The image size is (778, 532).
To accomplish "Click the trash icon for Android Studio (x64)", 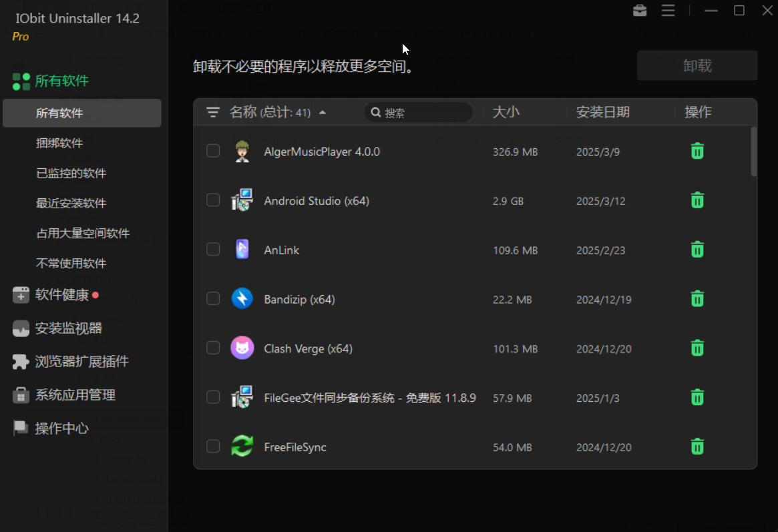I will click(x=697, y=200).
